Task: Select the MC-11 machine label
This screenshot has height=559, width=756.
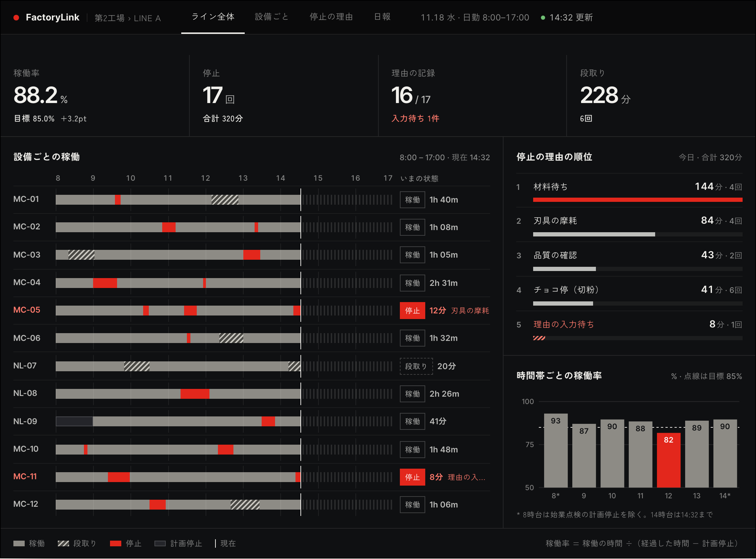Action: (25, 476)
